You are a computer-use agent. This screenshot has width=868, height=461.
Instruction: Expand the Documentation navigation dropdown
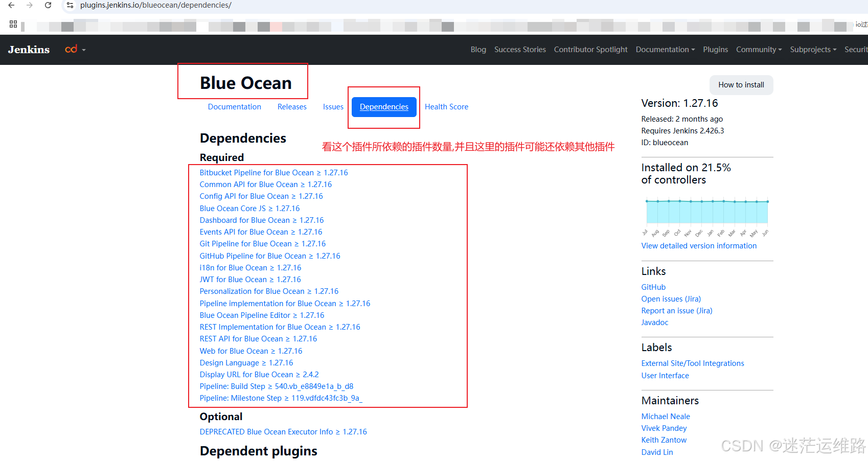(x=665, y=50)
